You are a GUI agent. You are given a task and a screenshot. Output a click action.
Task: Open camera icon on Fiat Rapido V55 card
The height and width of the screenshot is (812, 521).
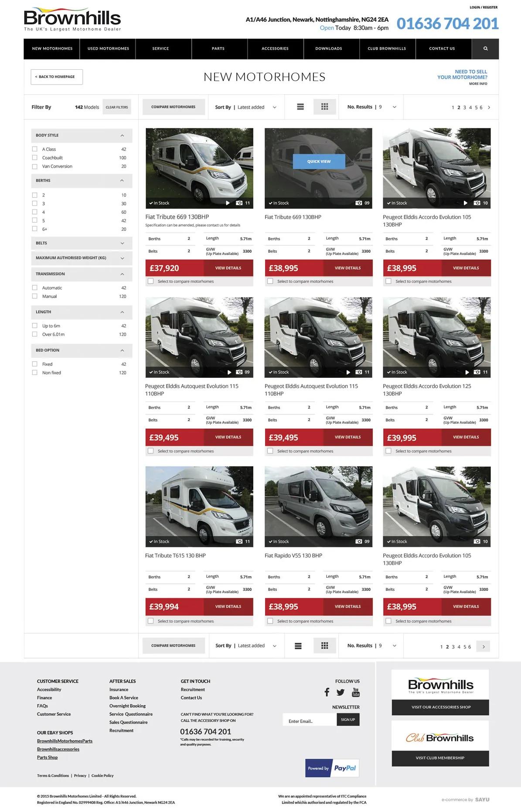(359, 541)
